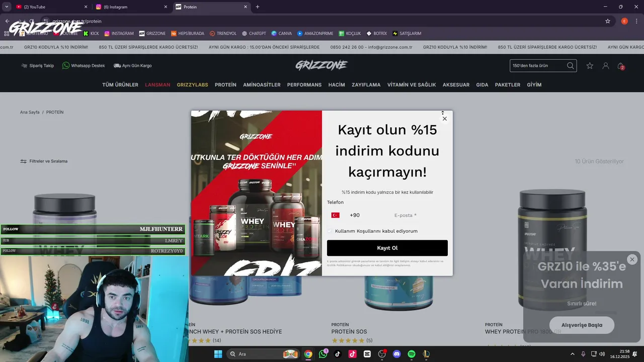Click the Alışverişe Başla button
The height and width of the screenshot is (362, 644).
[x=582, y=325]
